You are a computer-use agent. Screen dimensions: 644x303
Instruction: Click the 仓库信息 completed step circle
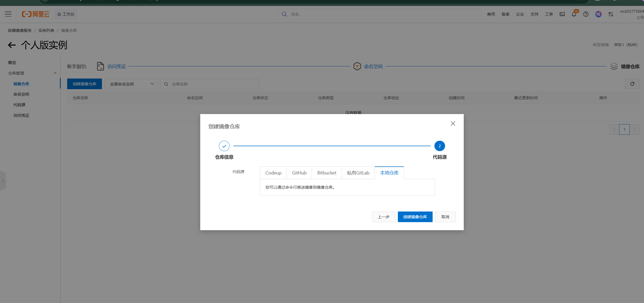pyautogui.click(x=224, y=146)
